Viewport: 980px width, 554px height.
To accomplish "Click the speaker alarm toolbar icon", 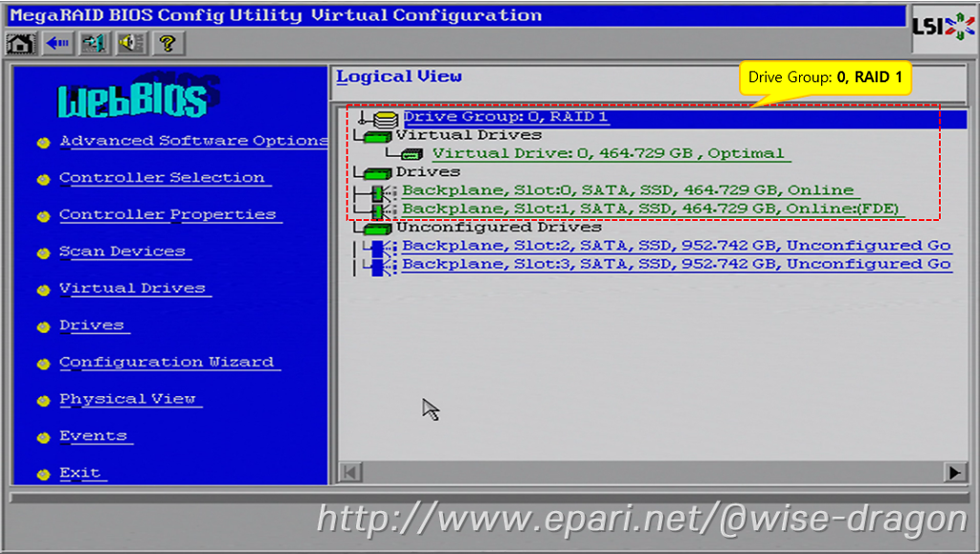I will 130,43.
